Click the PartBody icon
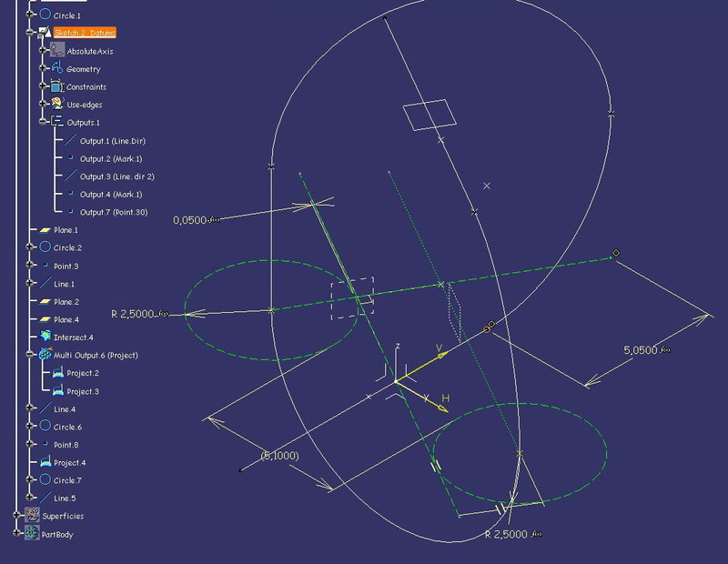 [33, 534]
